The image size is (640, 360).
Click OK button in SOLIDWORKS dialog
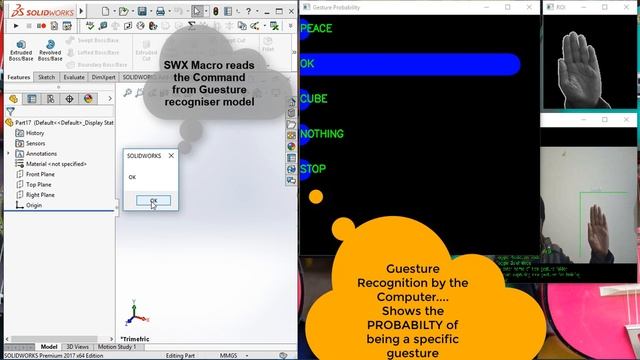tap(153, 200)
